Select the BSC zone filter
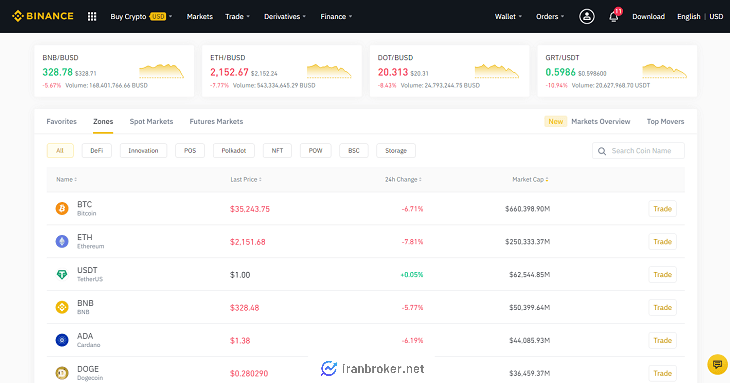Viewport: 730px width, 383px height. pos(354,151)
